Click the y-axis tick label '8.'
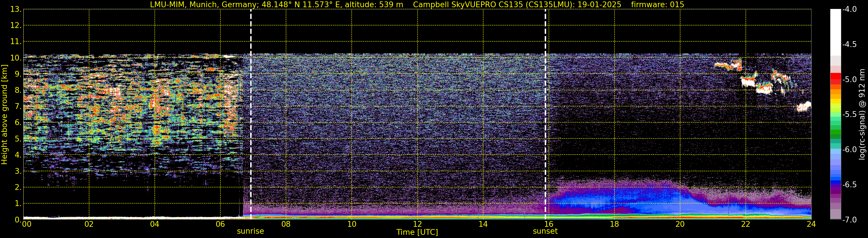The height and width of the screenshot is (238, 868). (x=18, y=90)
